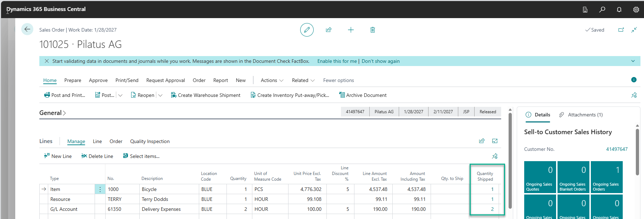Expand the Lines section to full view
644x219 pixels.
click(x=495, y=141)
